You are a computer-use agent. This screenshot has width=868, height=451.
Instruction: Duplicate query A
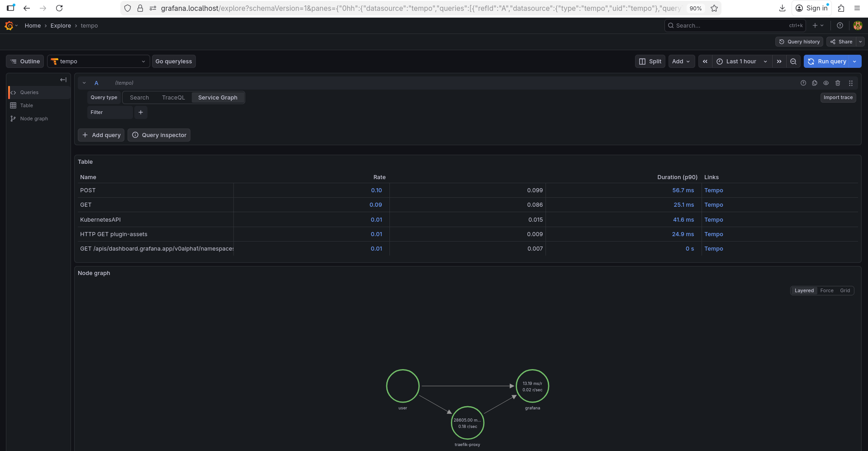[x=815, y=83]
